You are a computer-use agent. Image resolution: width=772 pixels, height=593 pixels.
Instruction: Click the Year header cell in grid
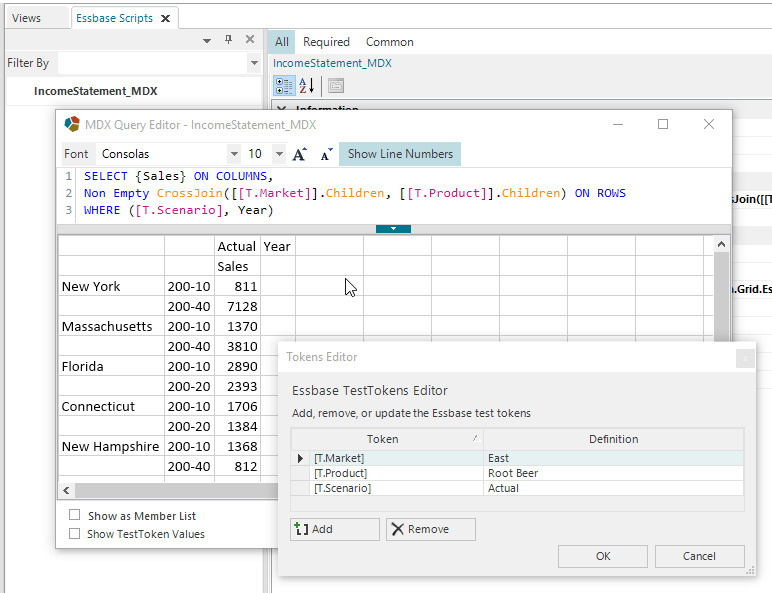click(x=278, y=246)
